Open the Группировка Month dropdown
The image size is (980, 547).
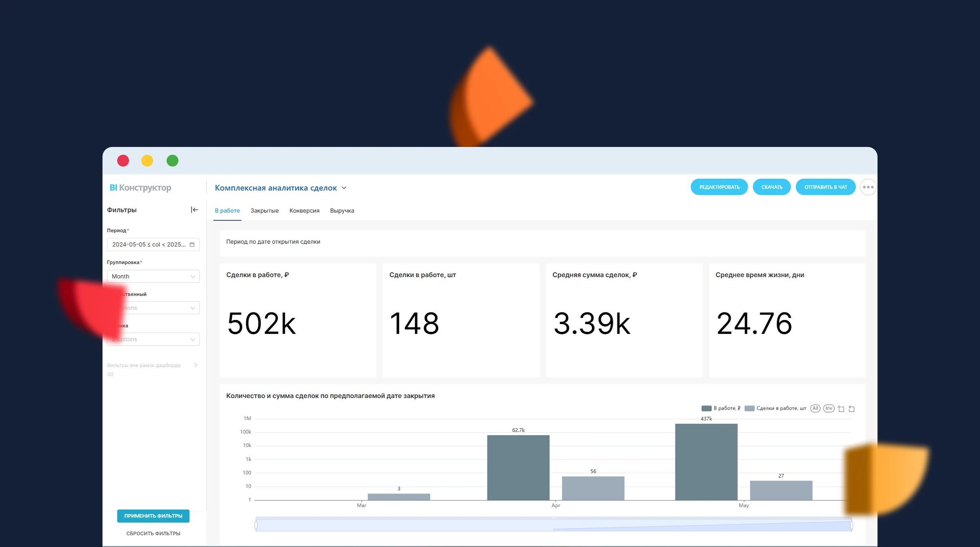153,276
